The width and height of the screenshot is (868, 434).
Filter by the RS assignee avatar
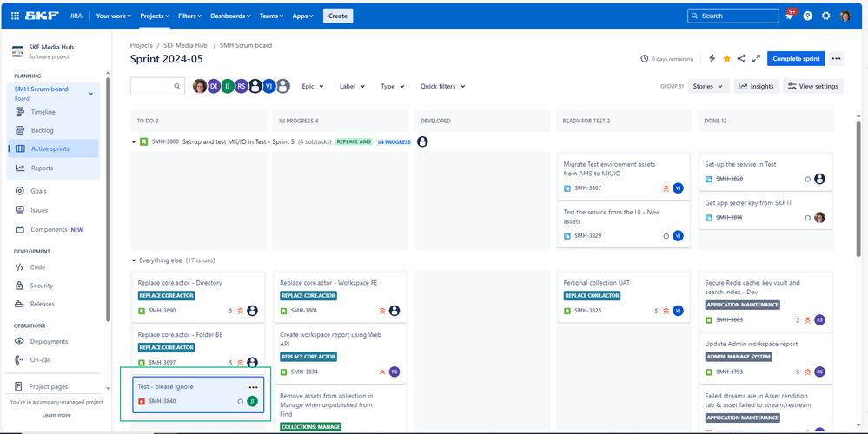[x=242, y=86]
